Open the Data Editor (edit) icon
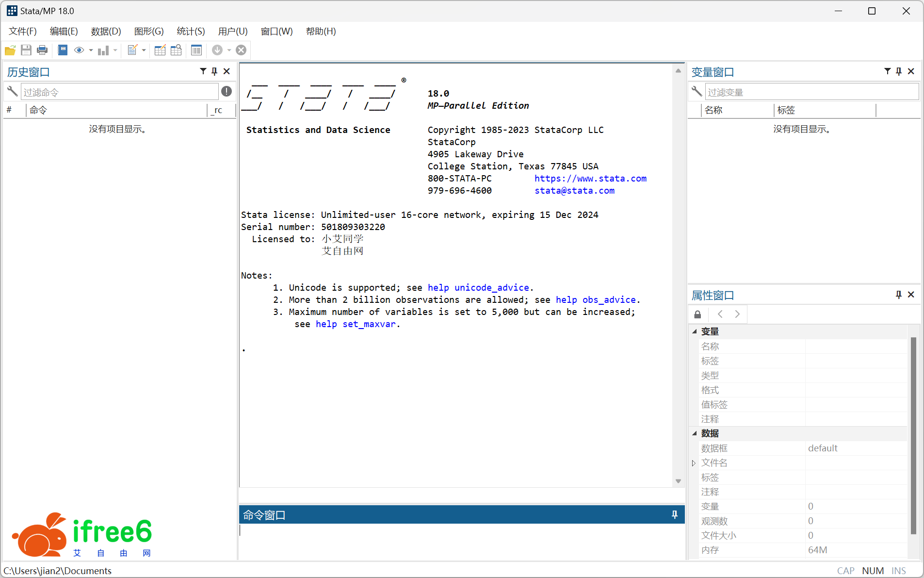Viewport: 924px width, 578px height. tap(160, 50)
